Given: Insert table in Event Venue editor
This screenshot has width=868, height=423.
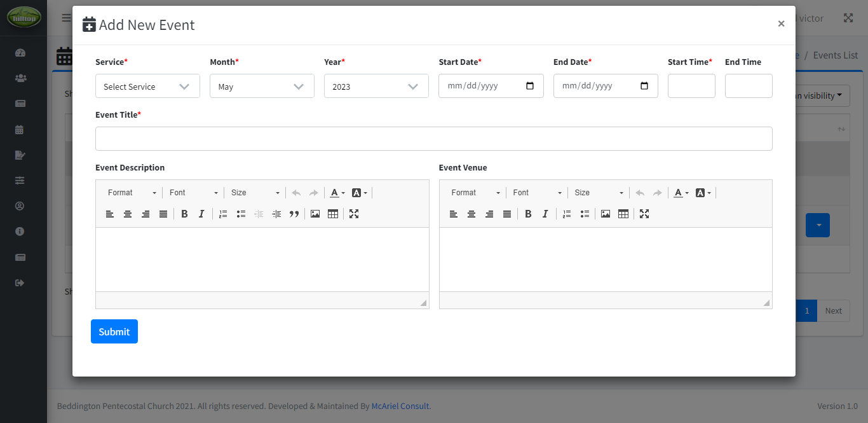Looking at the screenshot, I should click(x=623, y=214).
